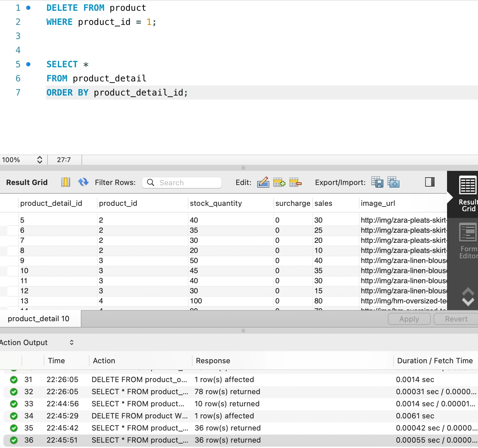Toggle the breakpoint dot on line 5
Image resolution: width=478 pixels, height=448 pixels.
(x=28, y=64)
